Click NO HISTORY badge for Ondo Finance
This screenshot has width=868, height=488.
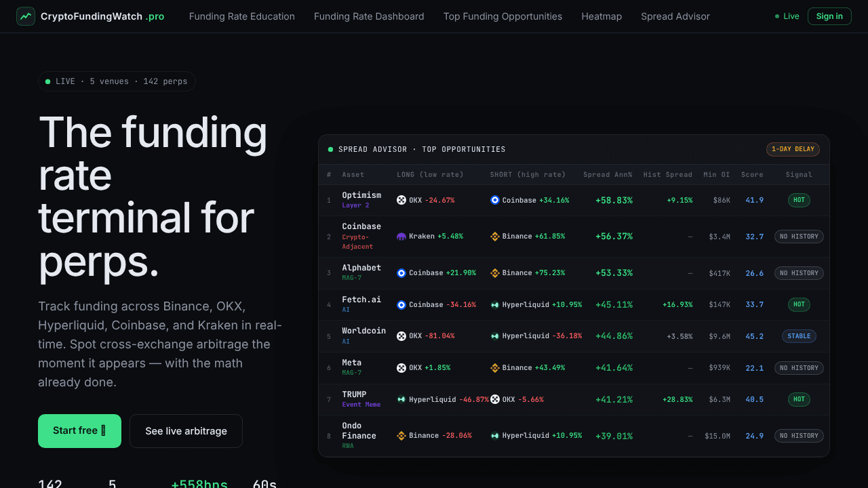point(799,436)
